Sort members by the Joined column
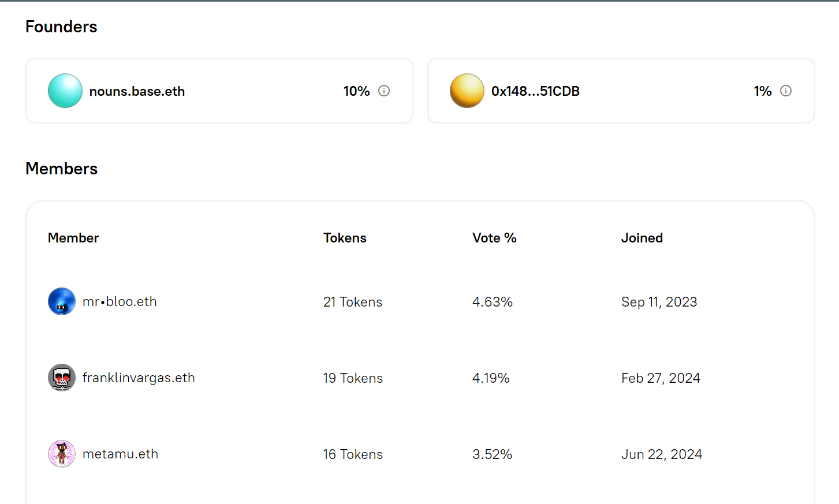Image resolution: width=839 pixels, height=504 pixels. 642,237
